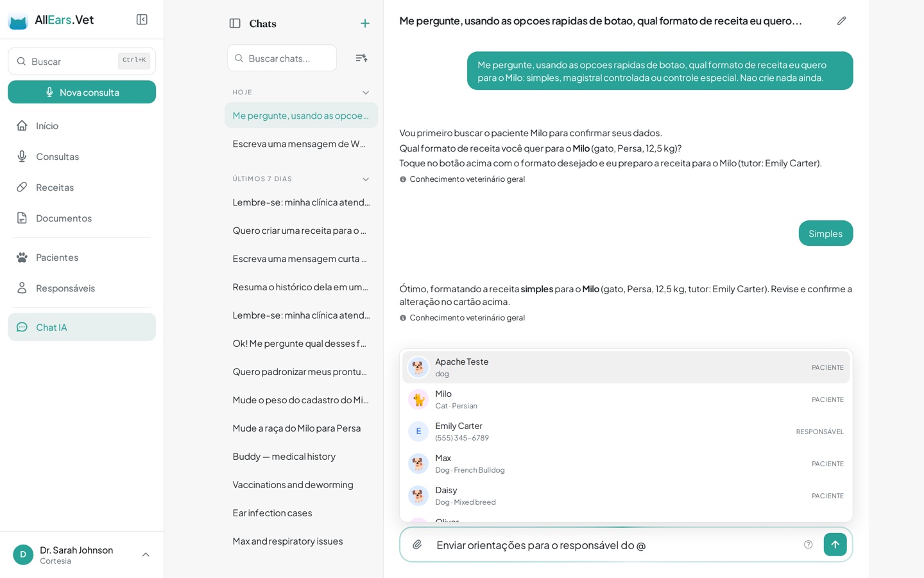Send the message with the arrow button
The image size is (924, 578).
click(x=835, y=545)
